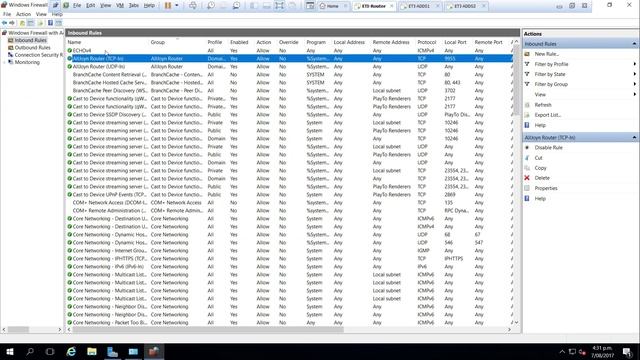Click the console view icon in VMware toolbar
Viewport: 640px width, 360px height.
[x=310, y=6]
